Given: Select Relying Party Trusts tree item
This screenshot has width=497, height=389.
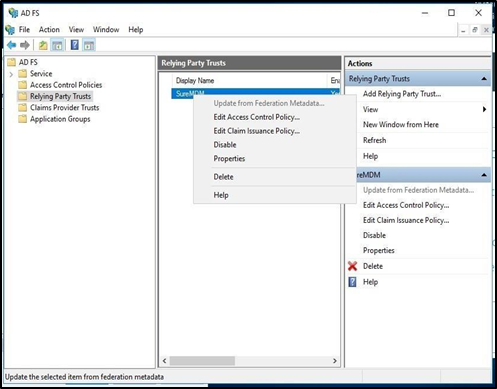Looking at the screenshot, I should (x=60, y=96).
